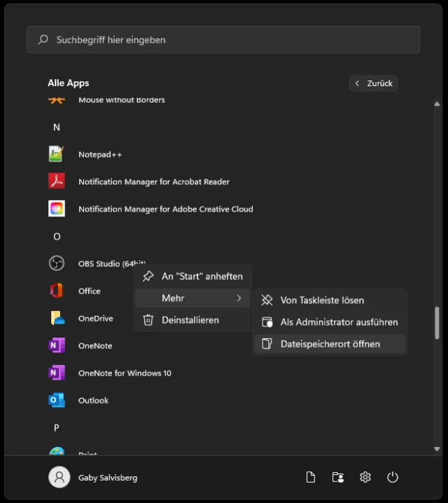Open the Documents folder icon in footer

311,477
